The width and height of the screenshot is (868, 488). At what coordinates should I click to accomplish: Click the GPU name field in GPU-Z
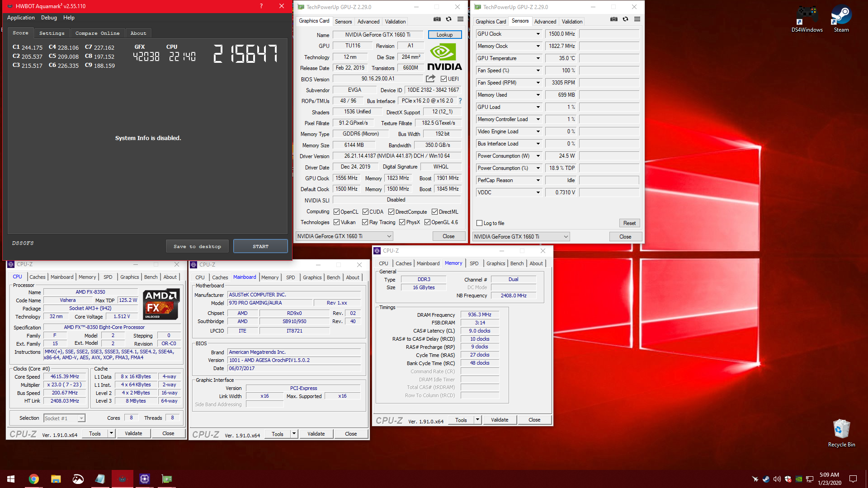coord(377,35)
